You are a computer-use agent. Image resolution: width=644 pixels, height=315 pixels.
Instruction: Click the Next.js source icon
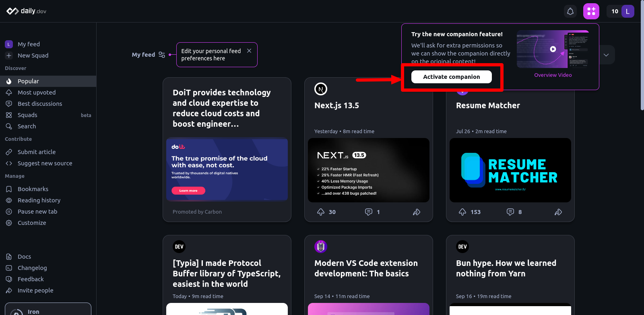[x=321, y=89]
